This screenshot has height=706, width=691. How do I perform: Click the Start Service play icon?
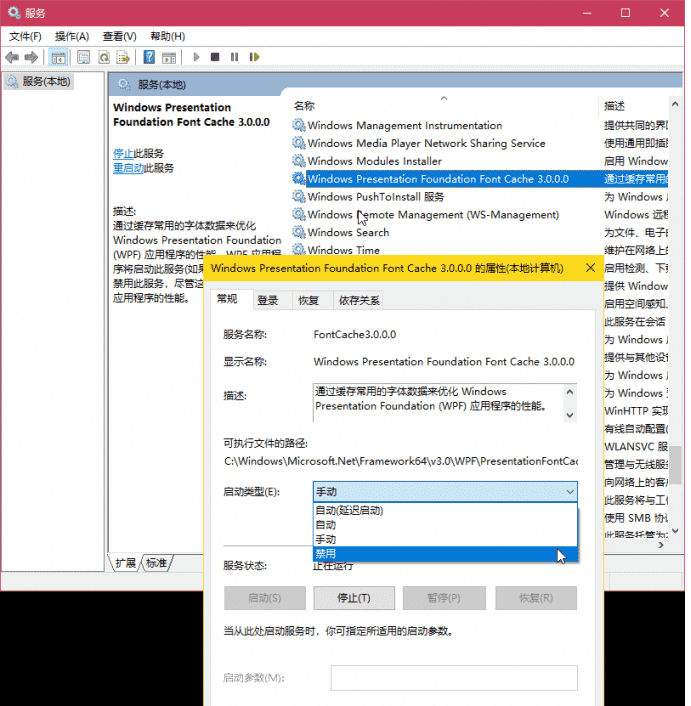pyautogui.click(x=196, y=57)
